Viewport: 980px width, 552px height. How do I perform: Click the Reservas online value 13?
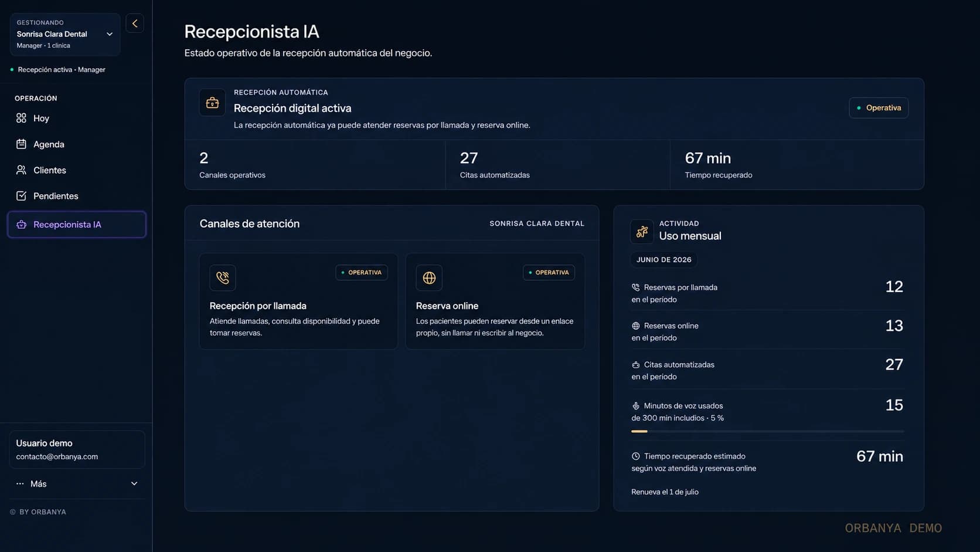(x=894, y=326)
